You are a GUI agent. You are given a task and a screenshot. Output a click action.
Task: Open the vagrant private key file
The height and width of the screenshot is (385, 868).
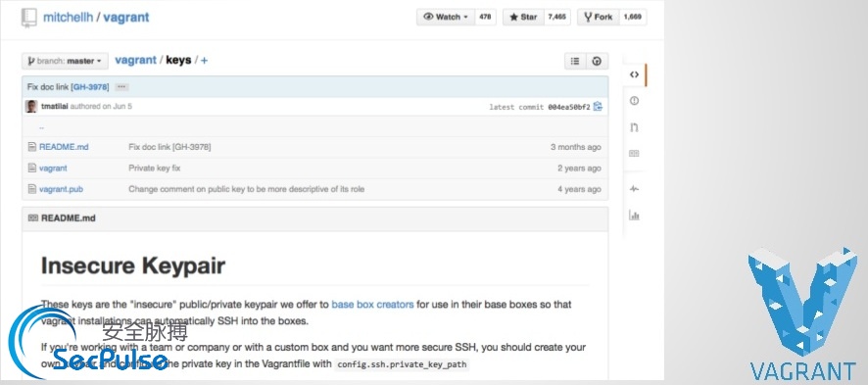[53, 168]
